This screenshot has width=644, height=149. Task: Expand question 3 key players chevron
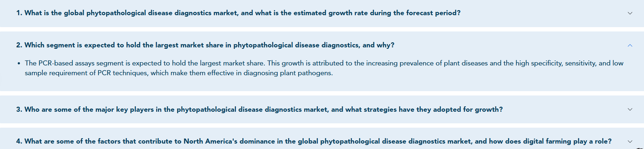pyautogui.click(x=630, y=109)
